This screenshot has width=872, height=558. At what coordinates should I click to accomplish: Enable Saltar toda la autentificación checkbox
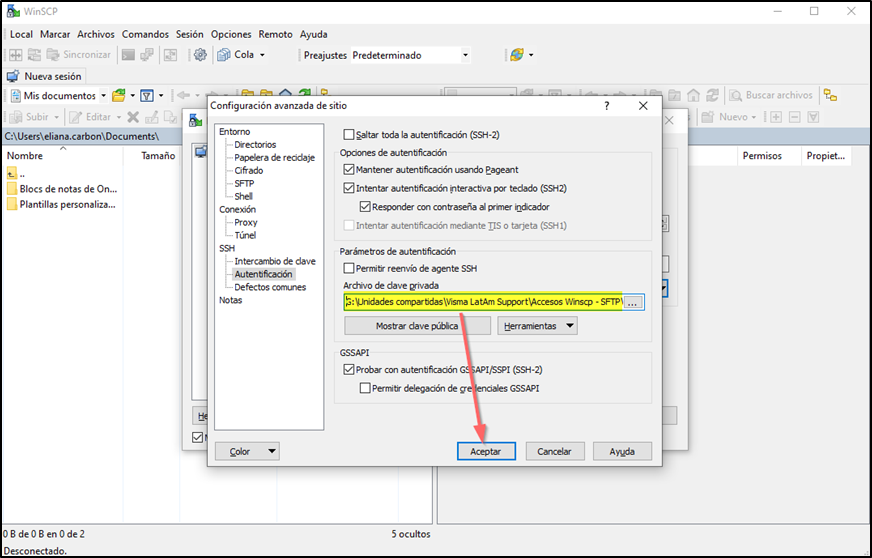tap(349, 135)
